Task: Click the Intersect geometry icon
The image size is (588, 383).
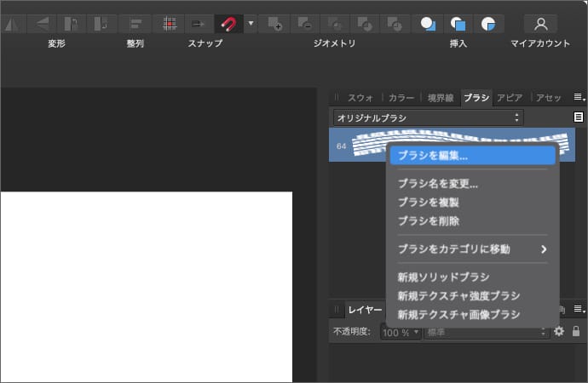Action: [x=336, y=23]
